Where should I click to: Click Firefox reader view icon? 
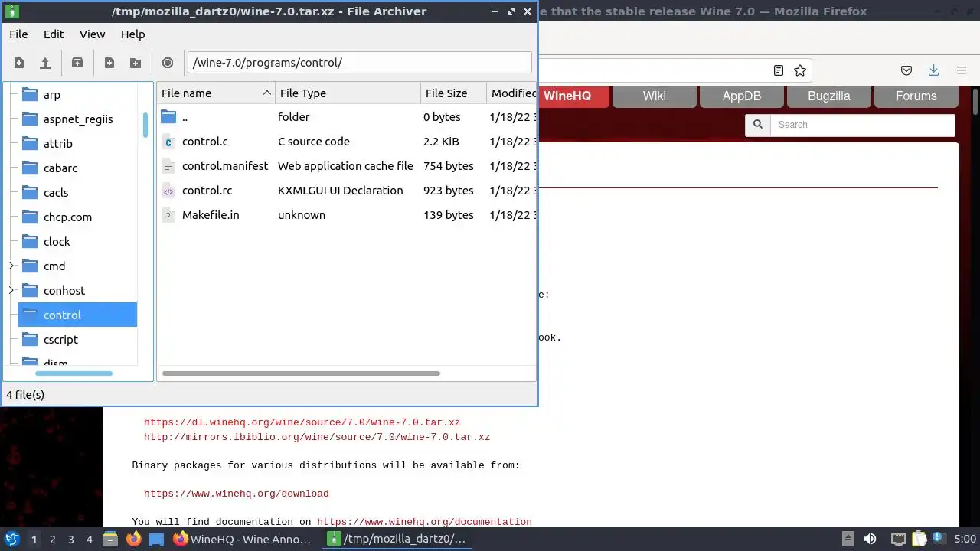(779, 70)
